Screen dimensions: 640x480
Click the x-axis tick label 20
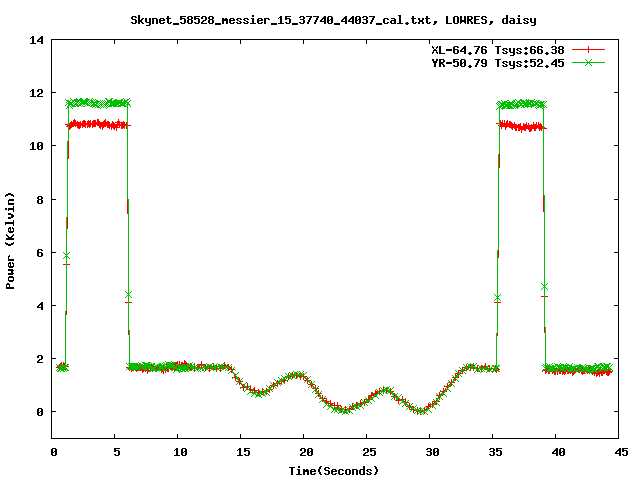[x=306, y=452]
